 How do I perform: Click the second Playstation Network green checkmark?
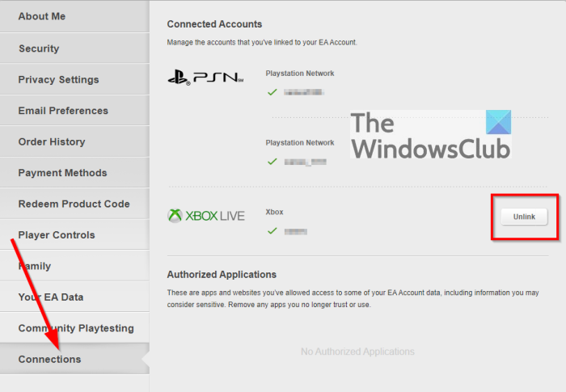click(272, 161)
